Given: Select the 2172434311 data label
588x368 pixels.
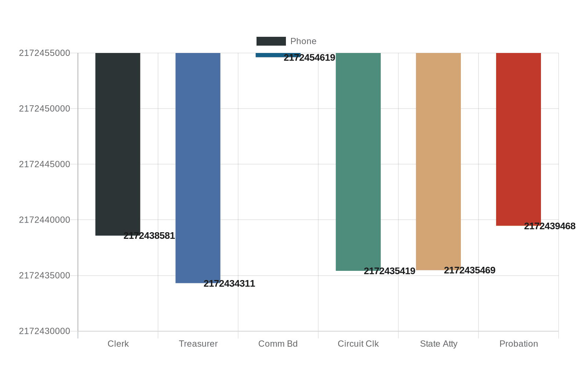Looking at the screenshot, I should tap(229, 284).
